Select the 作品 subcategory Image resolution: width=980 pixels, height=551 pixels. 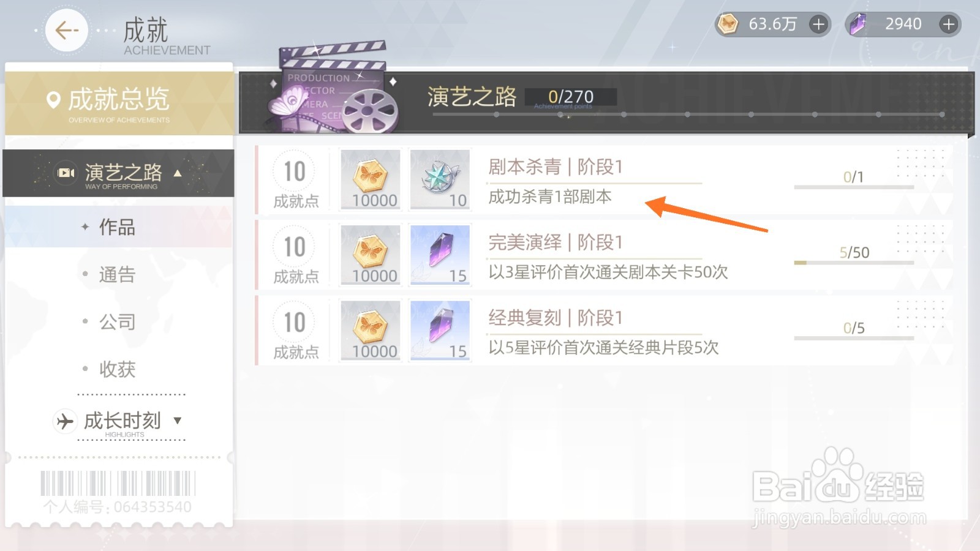[118, 227]
